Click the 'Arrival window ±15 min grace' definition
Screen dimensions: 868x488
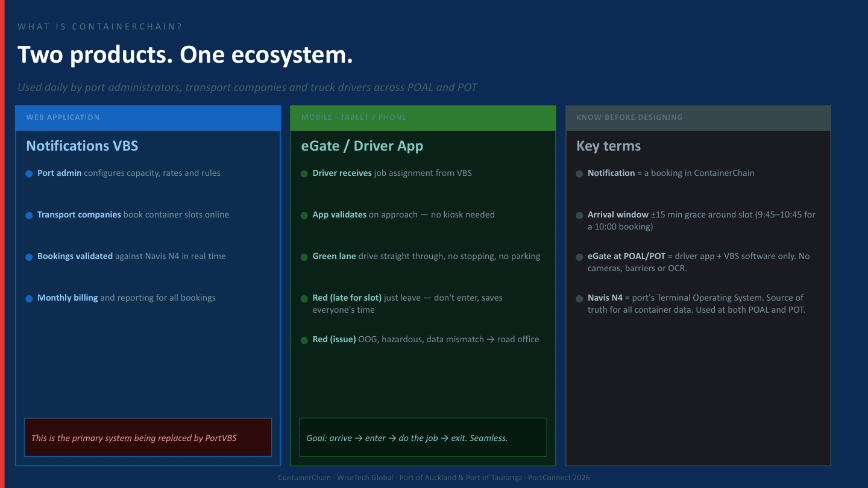(x=702, y=221)
